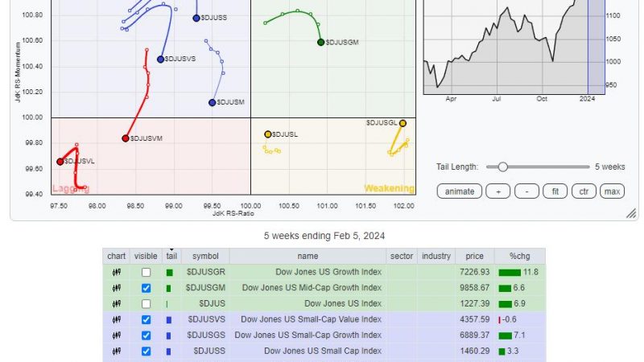
Task: Click Dow Jones US Growth Index name
Action: tap(328, 272)
